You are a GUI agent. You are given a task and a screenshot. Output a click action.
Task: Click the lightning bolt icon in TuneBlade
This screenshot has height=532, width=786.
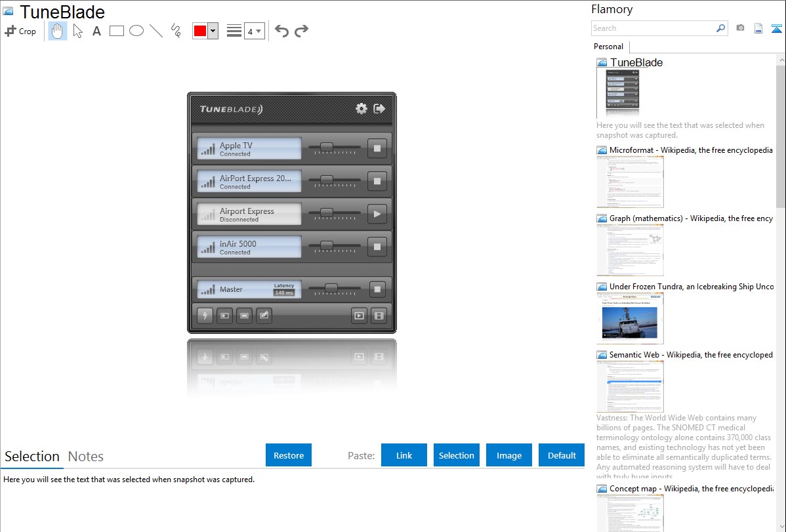[x=205, y=316]
